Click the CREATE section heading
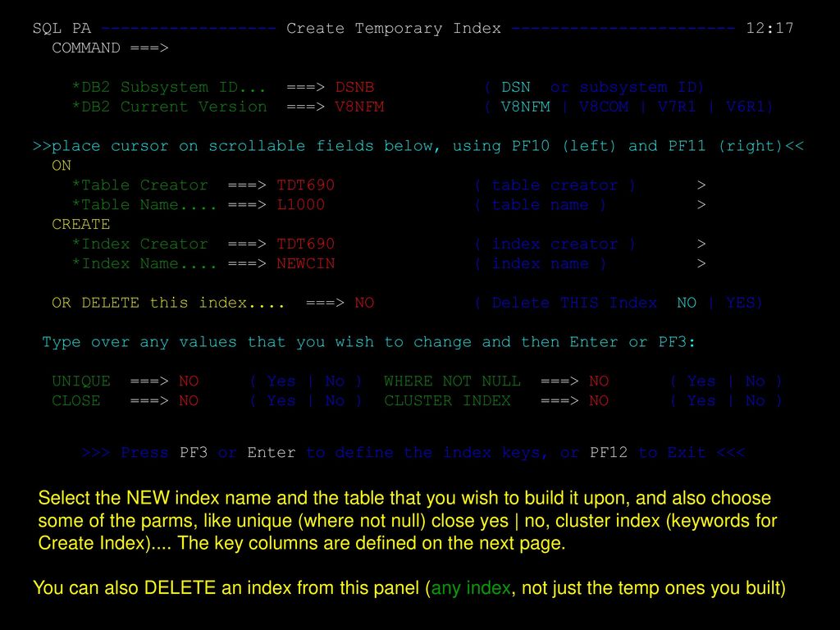The height and width of the screenshot is (630, 840). (x=81, y=224)
